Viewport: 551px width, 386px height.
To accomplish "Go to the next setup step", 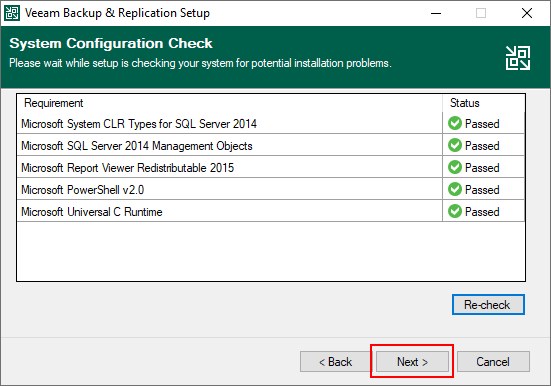I will tap(412, 361).
